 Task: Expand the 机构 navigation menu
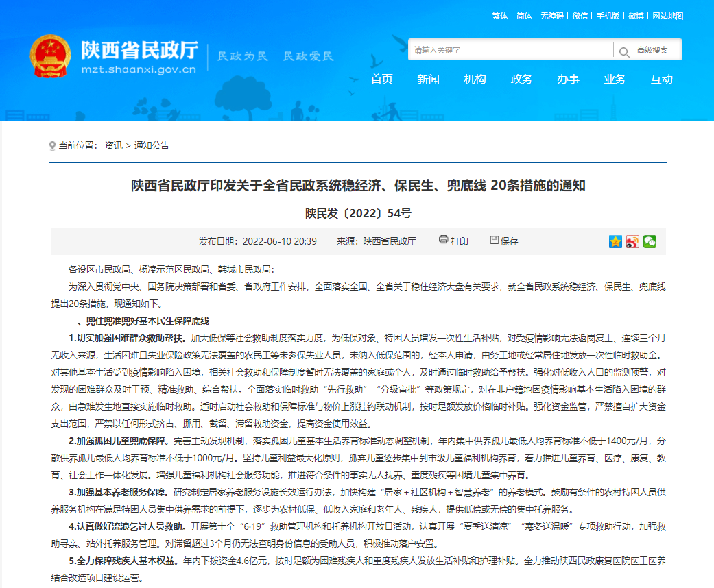pos(475,79)
